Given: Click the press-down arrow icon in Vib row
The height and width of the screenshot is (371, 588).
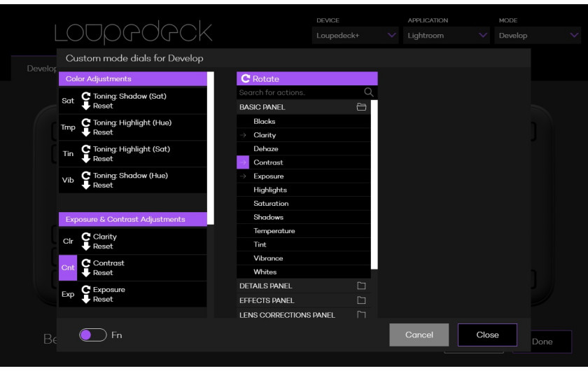Looking at the screenshot, I should coord(86,185).
